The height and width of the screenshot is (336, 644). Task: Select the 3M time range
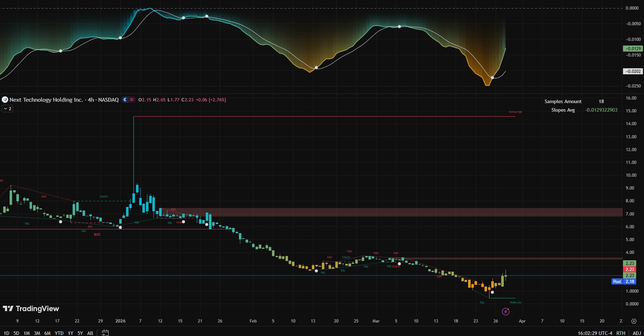pos(37,333)
